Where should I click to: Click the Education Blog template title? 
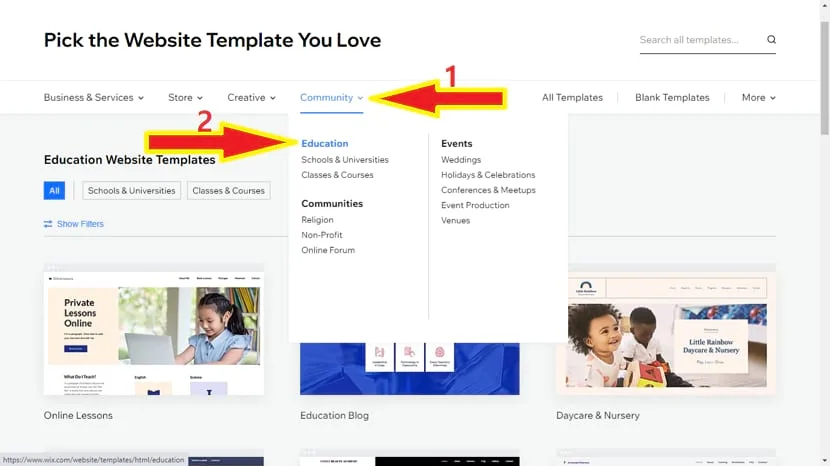(334, 416)
